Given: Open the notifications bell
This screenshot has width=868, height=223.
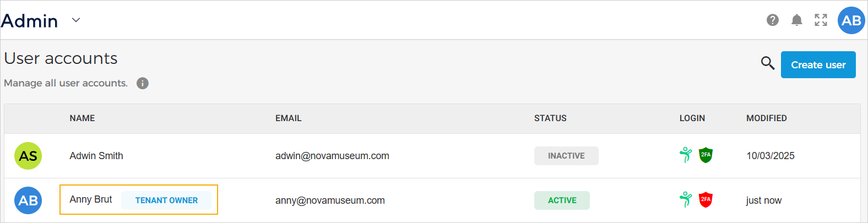Looking at the screenshot, I should pyautogui.click(x=796, y=20).
